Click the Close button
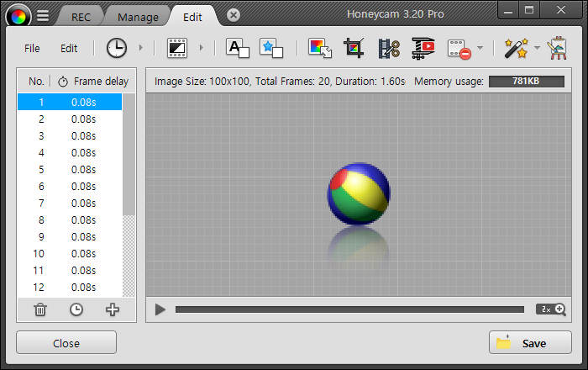 coord(66,343)
